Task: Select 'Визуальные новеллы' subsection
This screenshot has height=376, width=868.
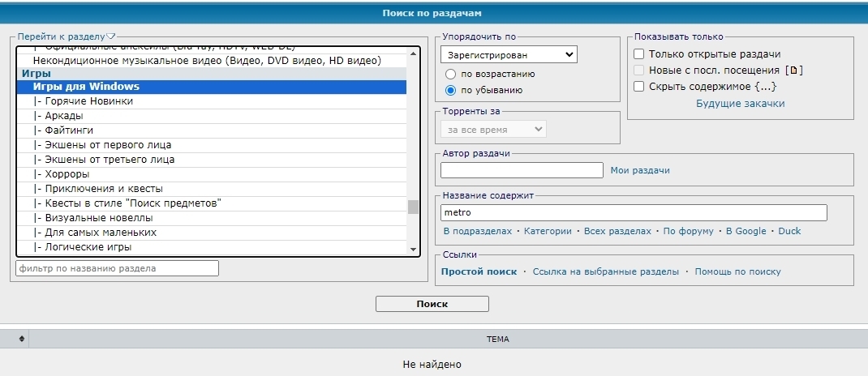Action: (x=212, y=218)
